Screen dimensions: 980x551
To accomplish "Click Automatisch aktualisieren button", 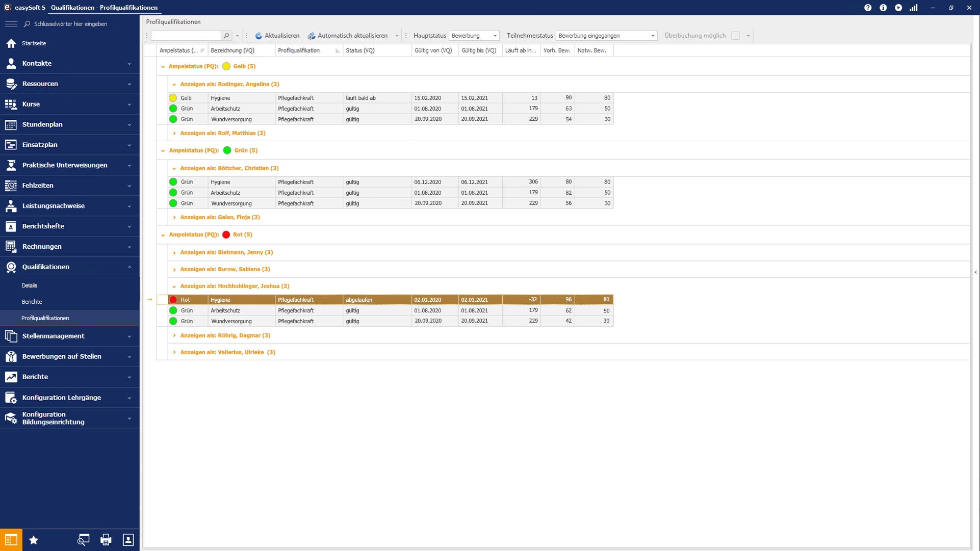I will click(x=348, y=36).
